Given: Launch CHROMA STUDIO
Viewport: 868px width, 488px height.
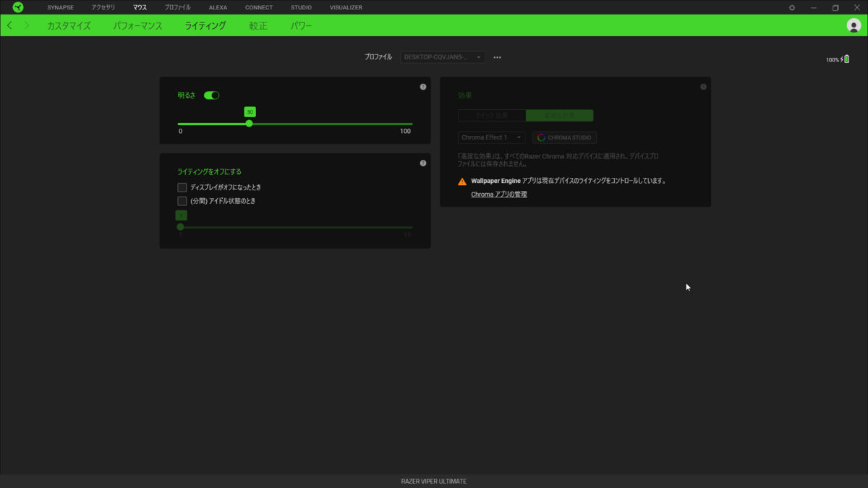Looking at the screenshot, I should tap(564, 137).
